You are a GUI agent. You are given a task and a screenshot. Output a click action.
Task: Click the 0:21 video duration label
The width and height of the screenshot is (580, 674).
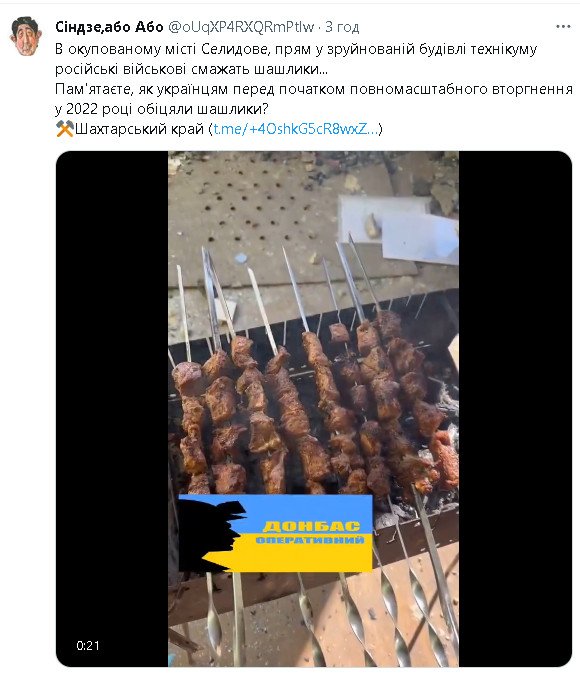point(88,645)
